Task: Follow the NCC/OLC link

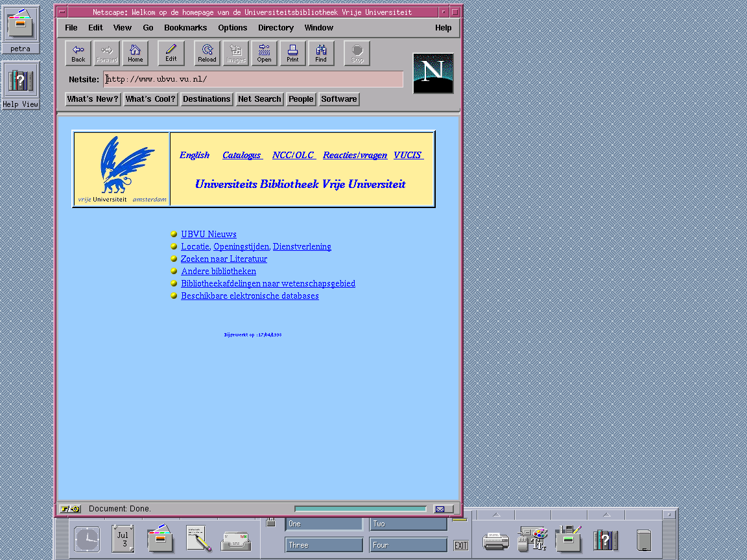Action: tap(294, 155)
